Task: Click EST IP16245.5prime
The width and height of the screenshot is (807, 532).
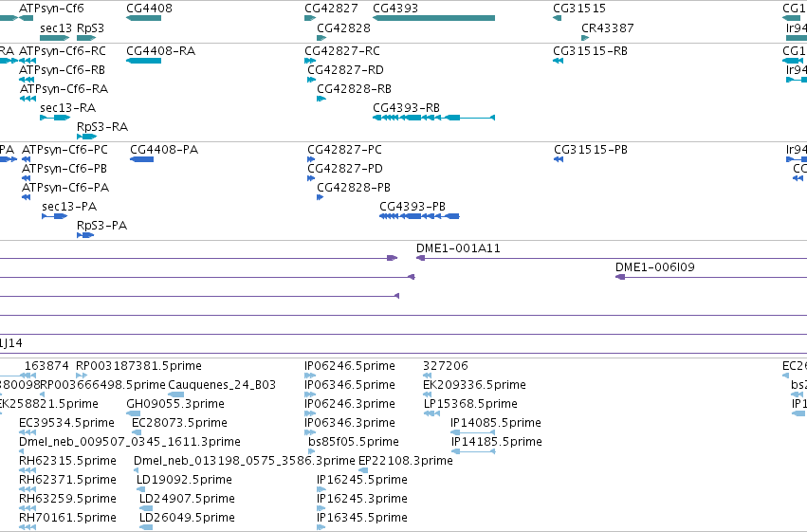Action: tap(362, 480)
